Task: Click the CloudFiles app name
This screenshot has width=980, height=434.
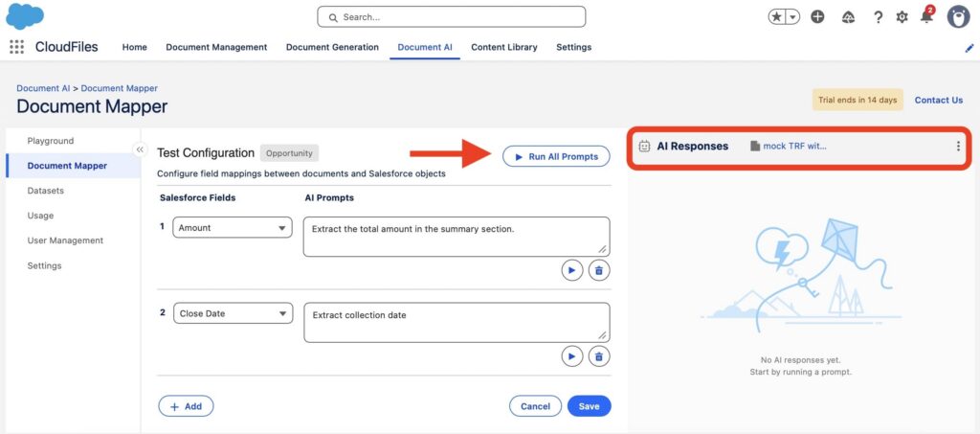Action: click(x=66, y=47)
